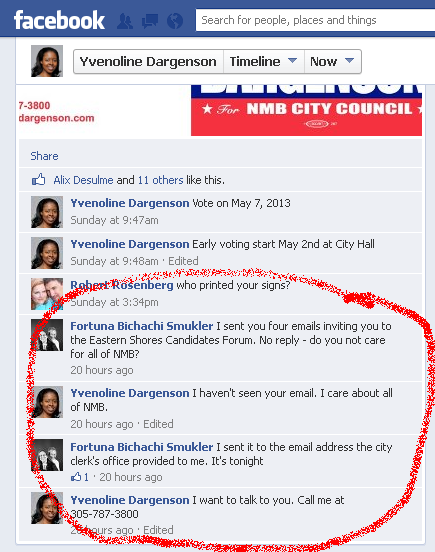Screen dimensions: 435x552
Task: Click the Share link
Action: pyautogui.click(x=44, y=156)
